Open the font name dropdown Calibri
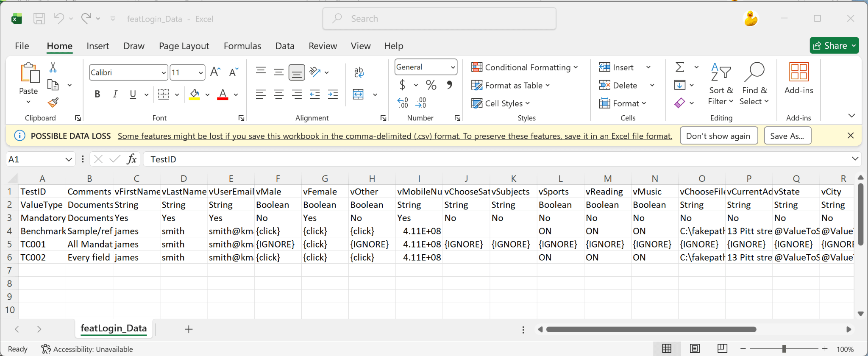The height and width of the screenshot is (356, 868). tap(164, 73)
